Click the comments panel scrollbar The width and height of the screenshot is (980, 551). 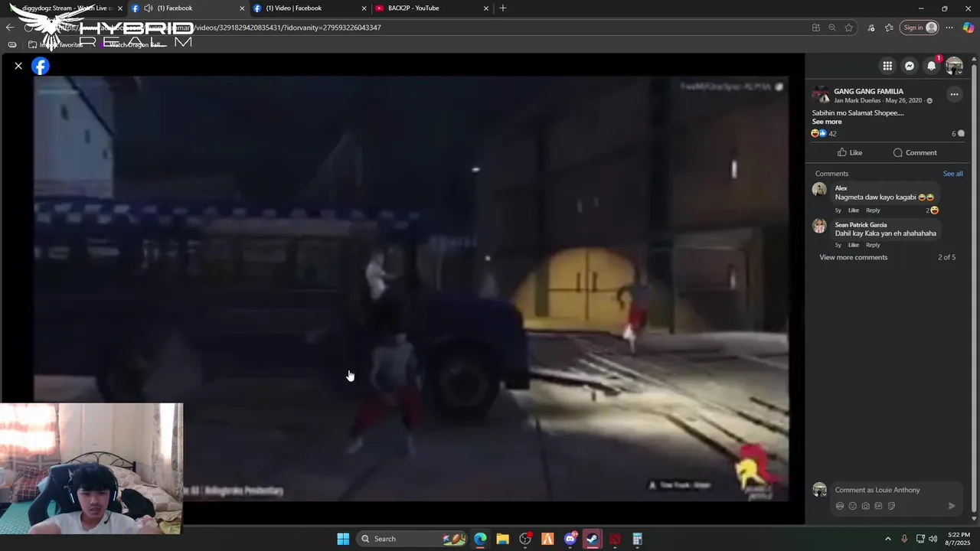point(974,286)
